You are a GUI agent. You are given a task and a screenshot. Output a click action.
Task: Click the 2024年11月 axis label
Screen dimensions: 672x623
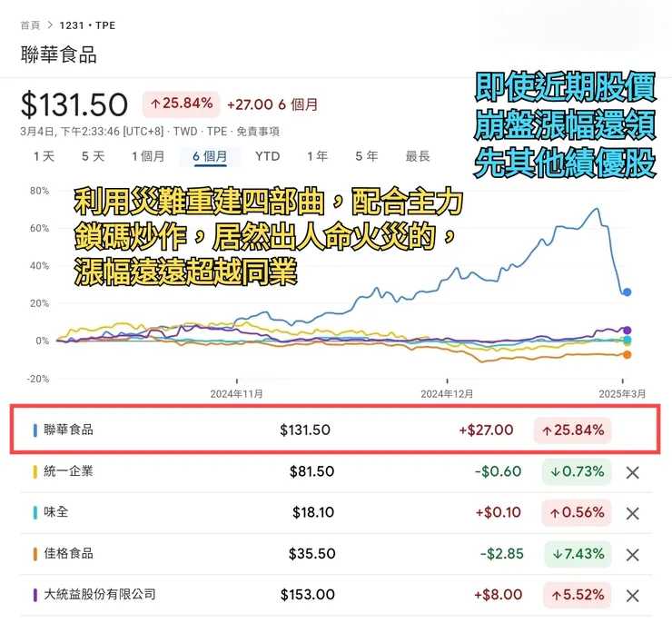(x=237, y=394)
